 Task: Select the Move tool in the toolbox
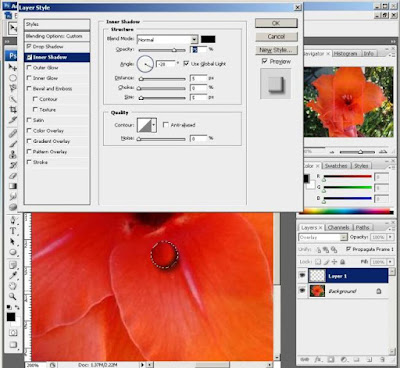(x=13, y=67)
